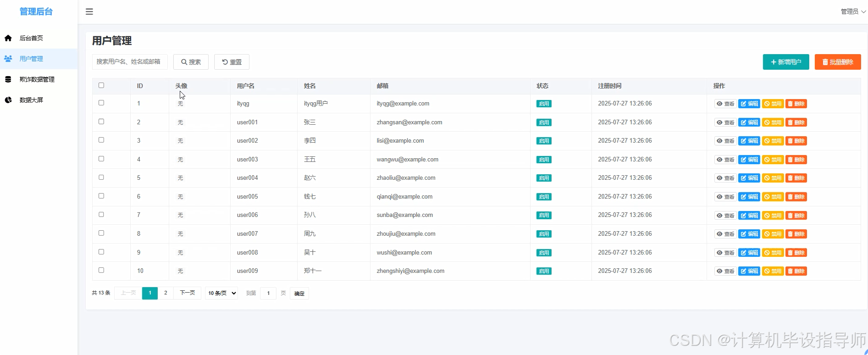Click 下一页 to go to next page
The height and width of the screenshot is (355, 868).
(x=187, y=293)
